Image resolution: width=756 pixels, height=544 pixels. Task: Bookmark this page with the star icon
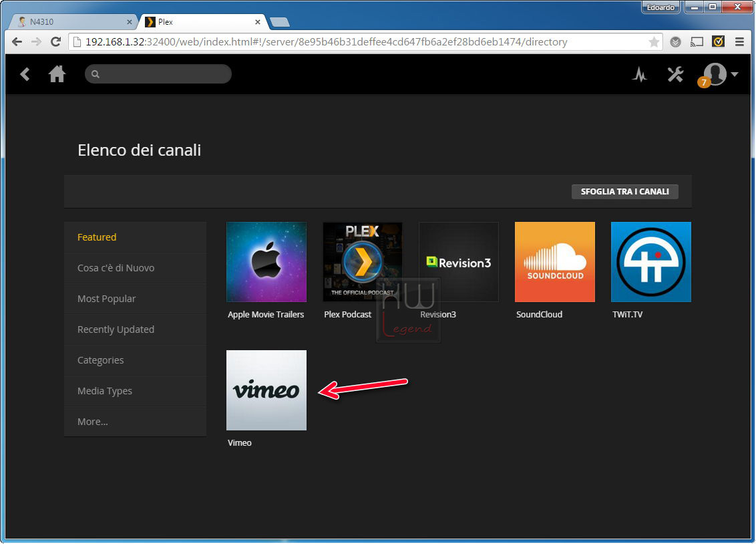[654, 42]
